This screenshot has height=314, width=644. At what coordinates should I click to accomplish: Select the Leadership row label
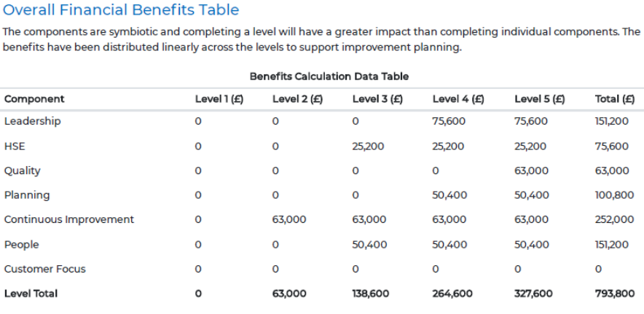32,121
